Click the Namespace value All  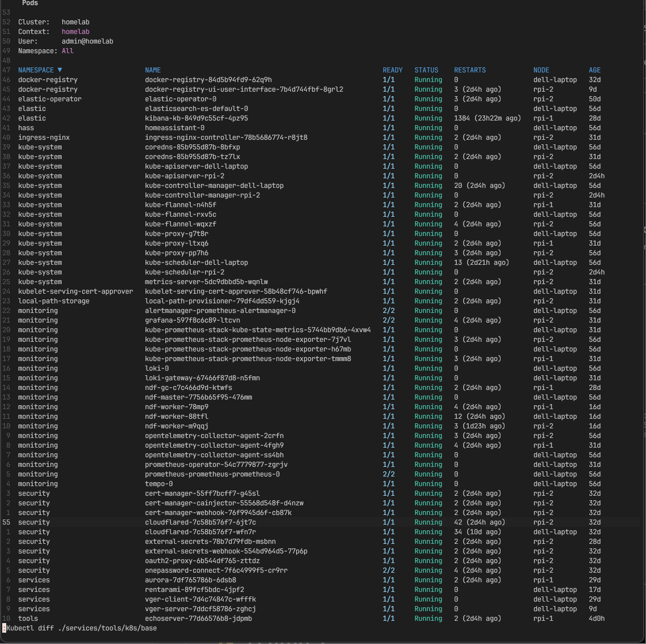[67, 51]
